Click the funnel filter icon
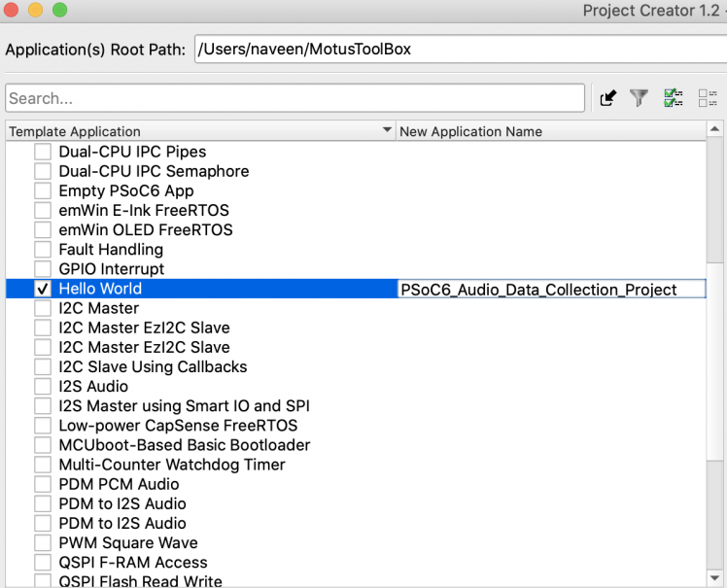The width and height of the screenshot is (727, 588). 639,98
